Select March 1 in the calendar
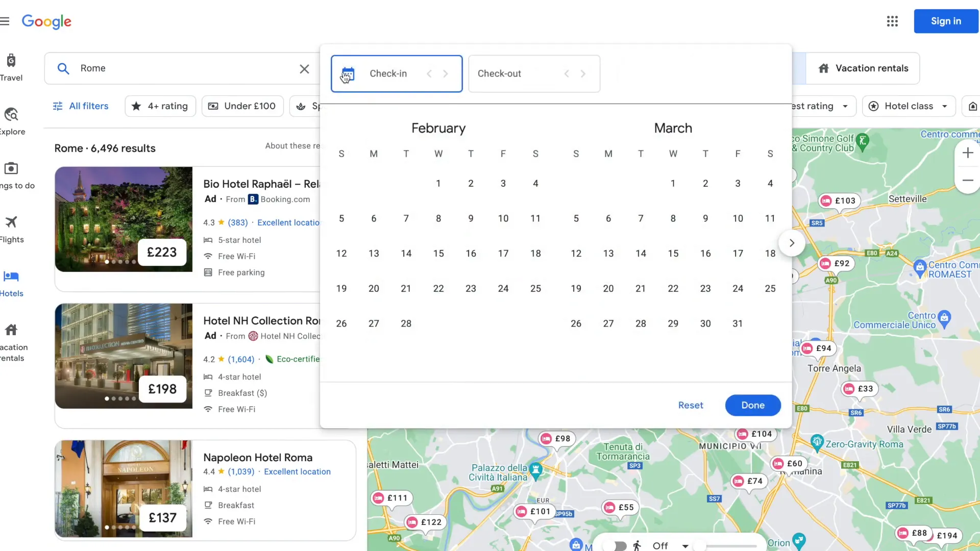 click(x=673, y=184)
